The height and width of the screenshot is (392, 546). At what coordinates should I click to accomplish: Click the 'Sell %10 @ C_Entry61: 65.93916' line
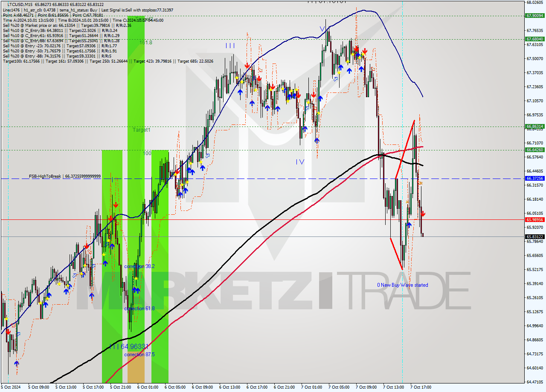click(61, 35)
